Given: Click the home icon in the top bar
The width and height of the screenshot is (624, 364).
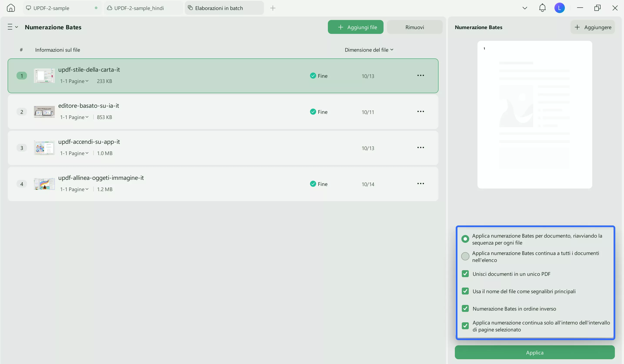Looking at the screenshot, I should [x=11, y=8].
